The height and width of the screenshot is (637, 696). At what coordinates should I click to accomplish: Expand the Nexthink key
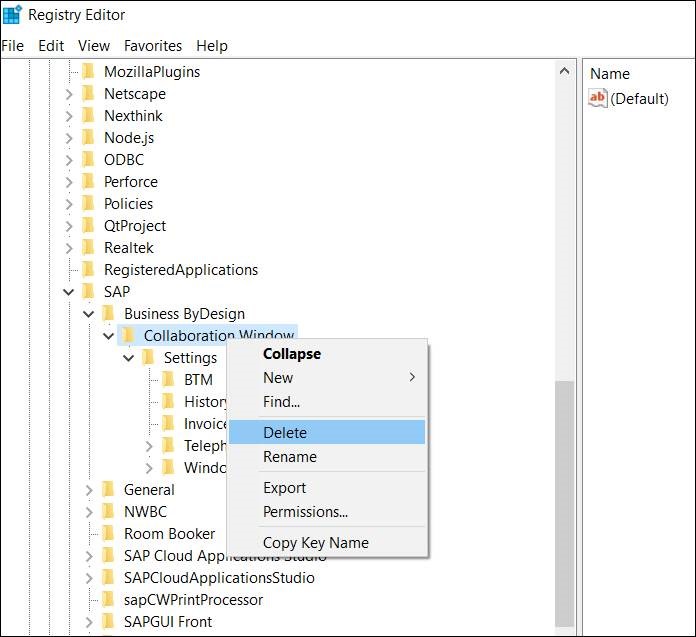coord(69,116)
